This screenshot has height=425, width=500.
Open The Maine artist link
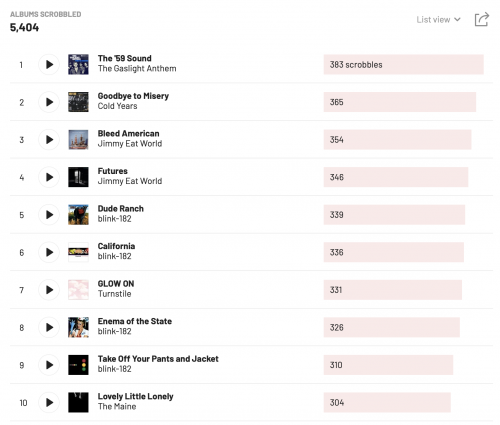[117, 407]
